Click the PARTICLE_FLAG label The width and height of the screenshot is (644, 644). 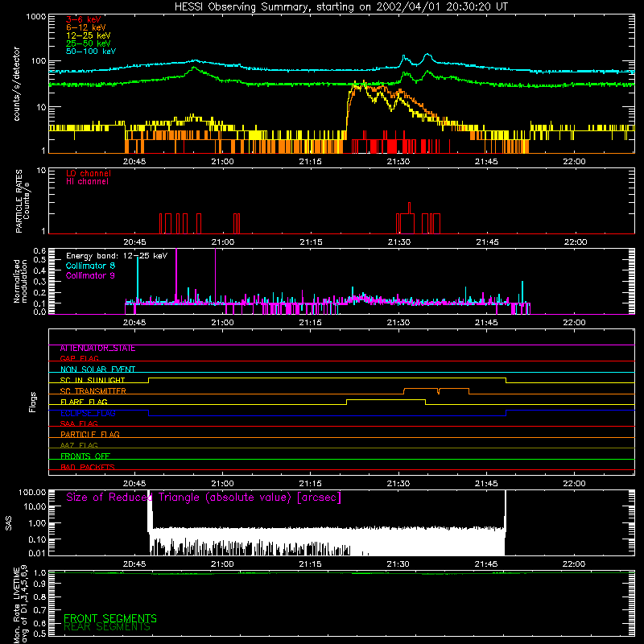[x=90, y=435]
